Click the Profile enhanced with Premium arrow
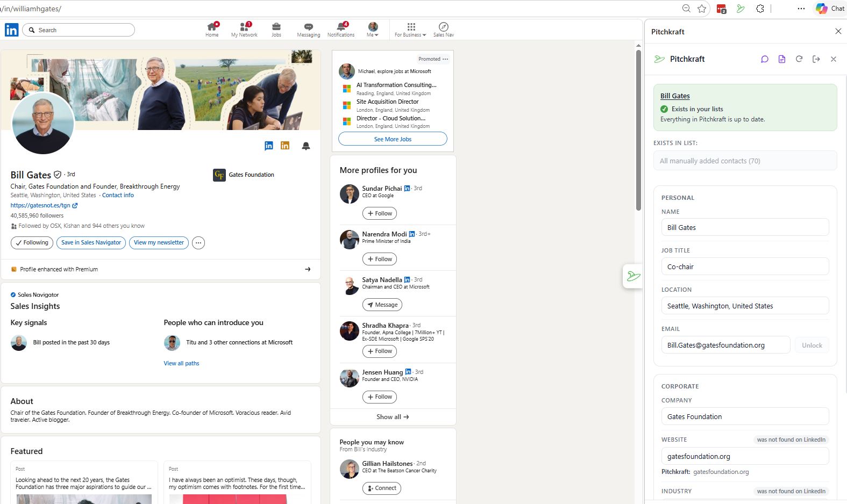847x504 pixels. click(x=308, y=269)
